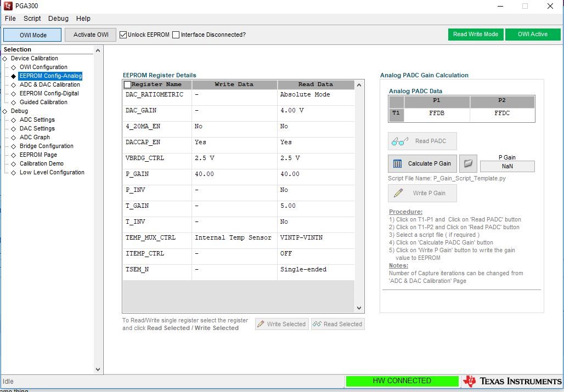This screenshot has width=564, height=392.
Task: Click the Selection panel scroll-down arrow
Action: click(98, 369)
